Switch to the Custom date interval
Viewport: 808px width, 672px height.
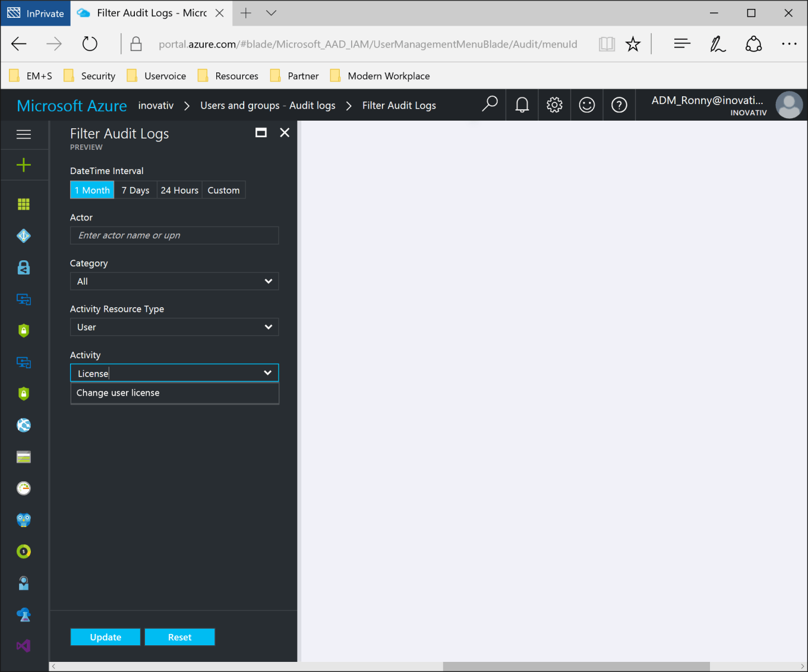click(223, 190)
